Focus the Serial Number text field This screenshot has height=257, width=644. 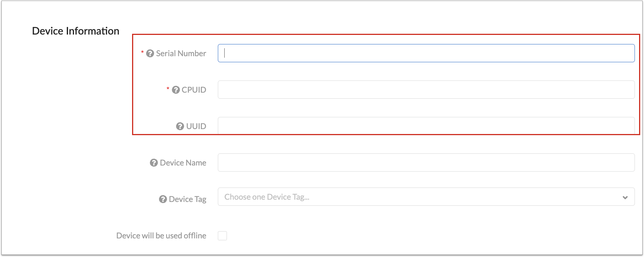426,53
